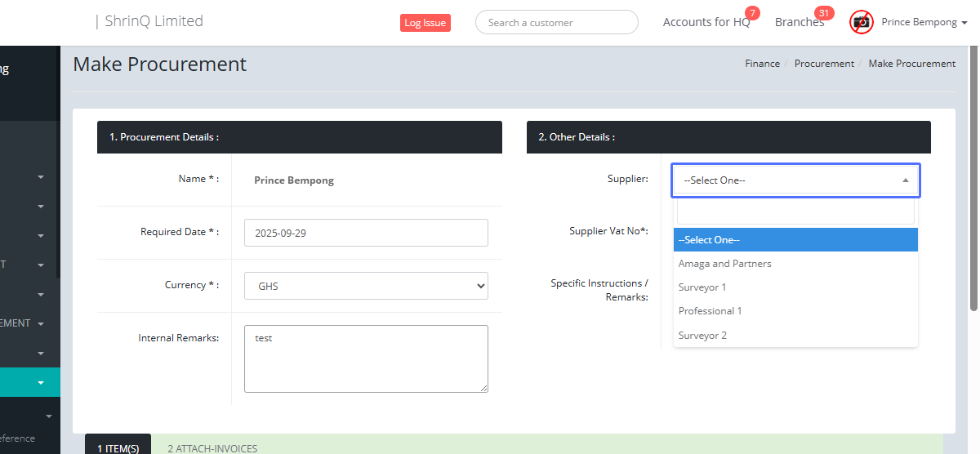Click the Search a customer field
The image size is (980, 454).
556,23
